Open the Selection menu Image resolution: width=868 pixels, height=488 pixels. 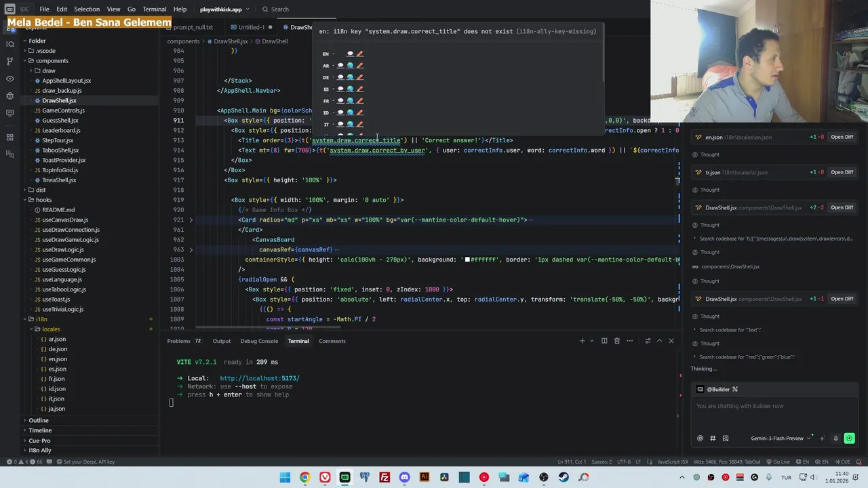87,9
